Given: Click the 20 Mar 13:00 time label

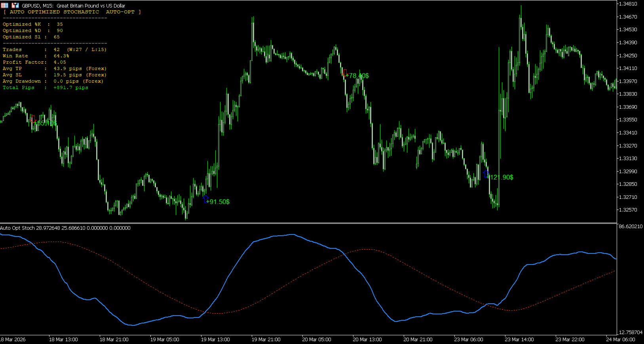Looking at the screenshot, I should pyautogui.click(x=367, y=339).
